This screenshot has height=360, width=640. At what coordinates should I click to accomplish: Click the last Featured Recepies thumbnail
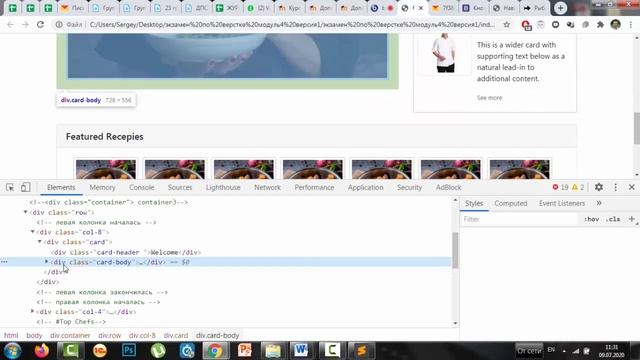520,169
